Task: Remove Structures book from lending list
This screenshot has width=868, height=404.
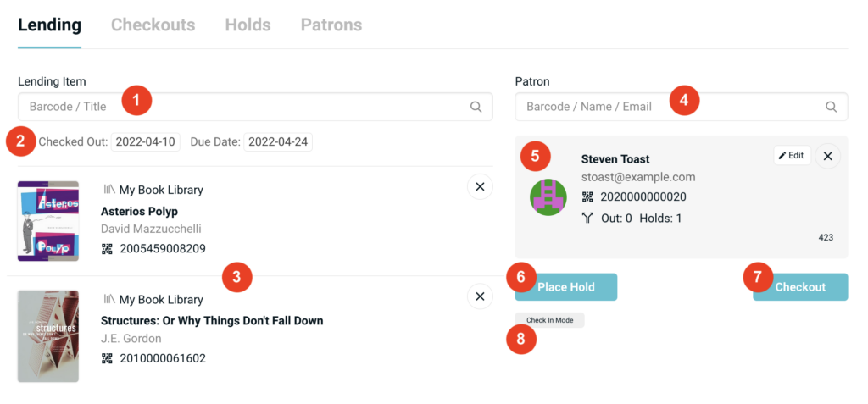Action: (x=480, y=296)
